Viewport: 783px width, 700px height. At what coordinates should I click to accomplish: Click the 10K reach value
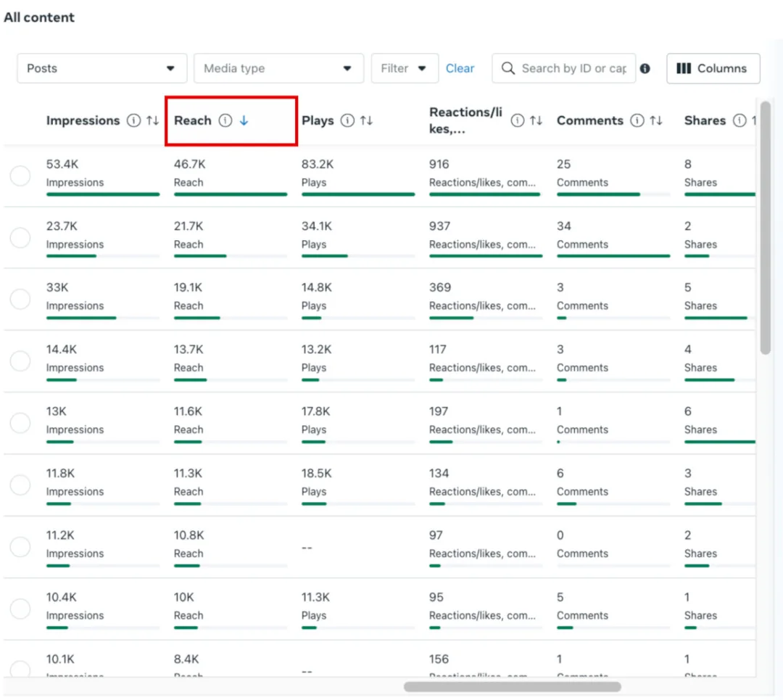pos(183,598)
